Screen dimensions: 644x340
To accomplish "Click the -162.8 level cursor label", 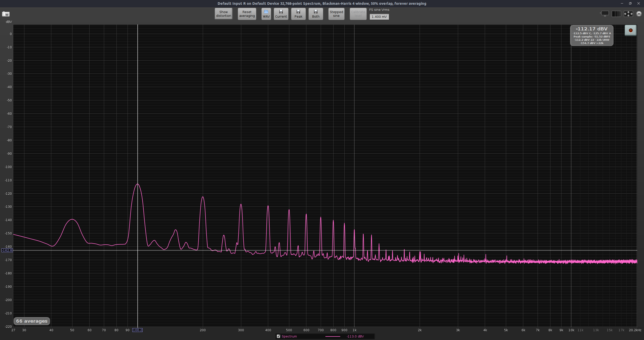I will pos(7,250).
